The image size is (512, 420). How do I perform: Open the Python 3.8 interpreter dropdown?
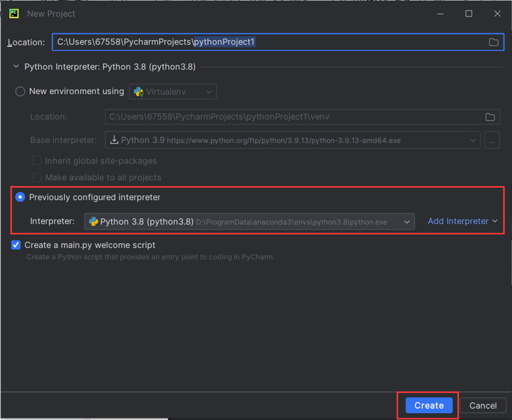pos(249,222)
